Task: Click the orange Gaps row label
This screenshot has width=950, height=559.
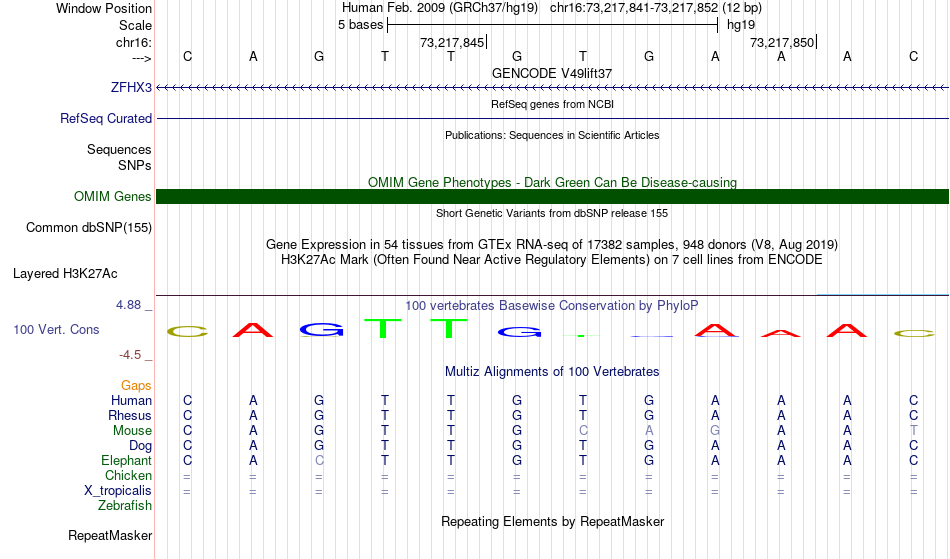Action: [x=136, y=385]
